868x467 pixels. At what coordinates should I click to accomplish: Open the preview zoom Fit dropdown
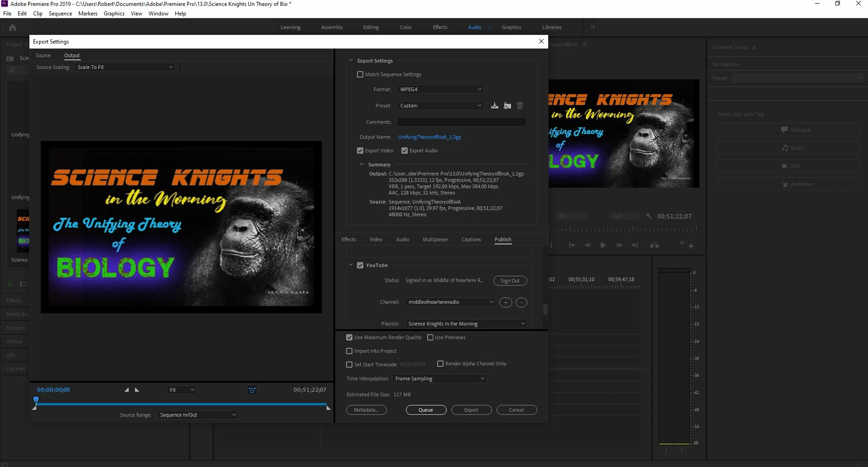[181, 390]
